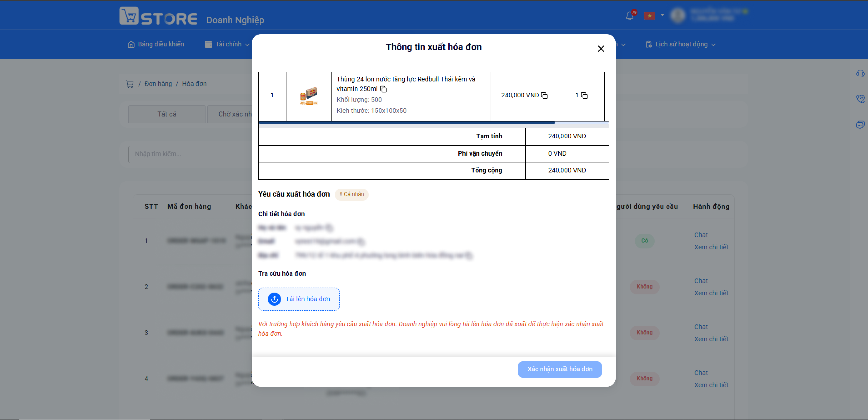Select the 'Chờ xác nhận' tab
The width and height of the screenshot is (868, 420).
[x=230, y=114]
